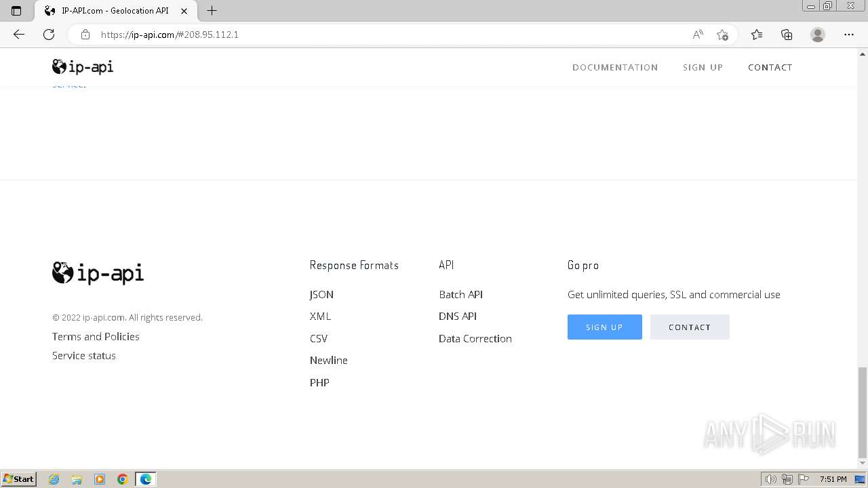This screenshot has height=488, width=868.
Task: Open the Windows Start menu
Action: [19, 479]
